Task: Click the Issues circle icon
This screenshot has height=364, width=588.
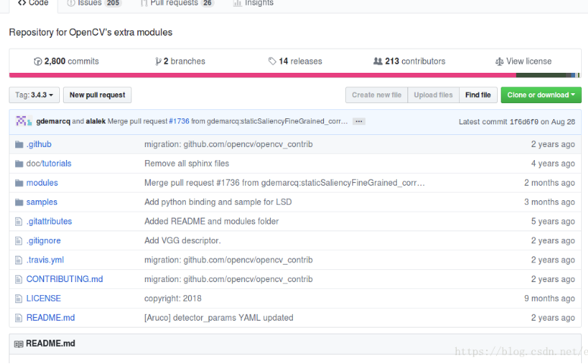Action: (x=71, y=3)
